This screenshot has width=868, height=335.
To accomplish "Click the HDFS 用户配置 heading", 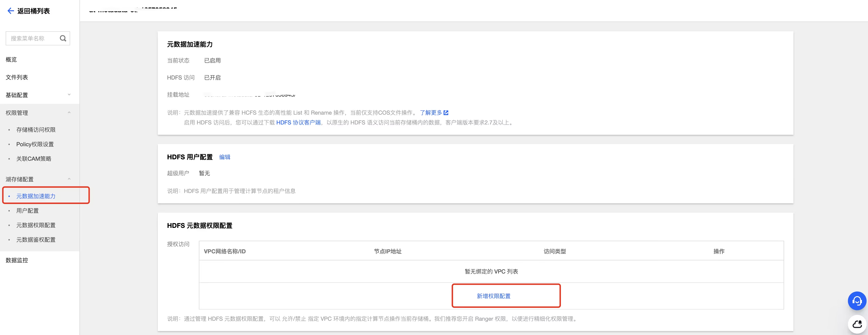I will (190, 157).
